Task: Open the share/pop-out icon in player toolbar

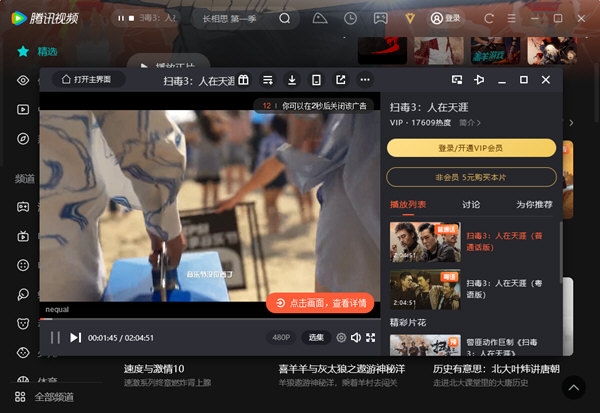Action: (x=341, y=80)
